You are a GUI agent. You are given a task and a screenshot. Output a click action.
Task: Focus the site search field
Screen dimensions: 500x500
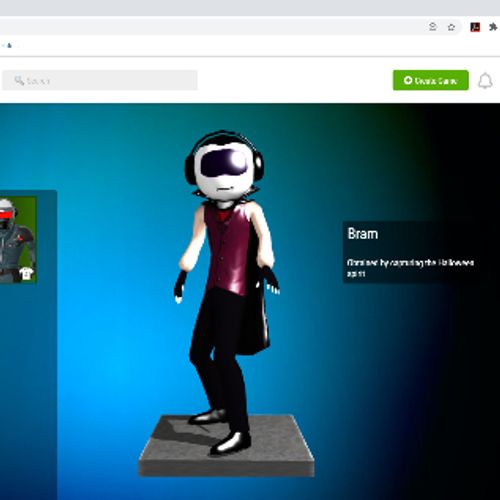(x=100, y=80)
